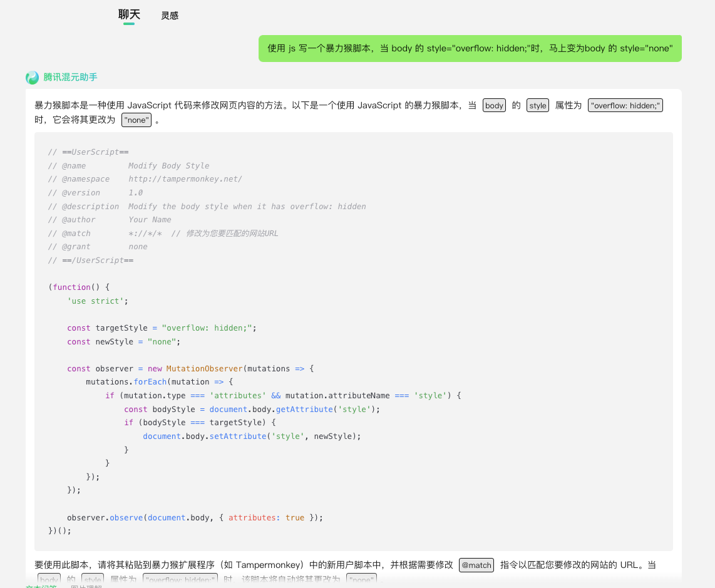
Task: Click the 腾讯混元助手 avatar icon
Action: click(x=33, y=78)
